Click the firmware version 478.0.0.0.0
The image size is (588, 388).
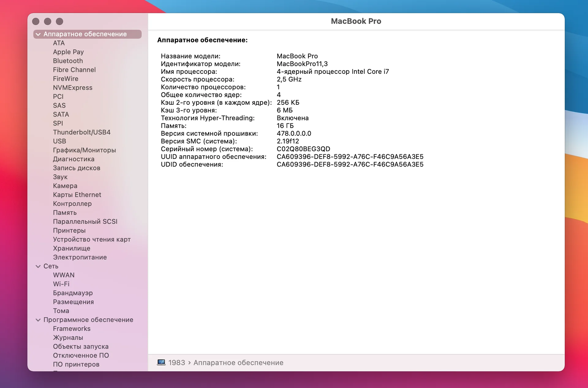point(294,134)
